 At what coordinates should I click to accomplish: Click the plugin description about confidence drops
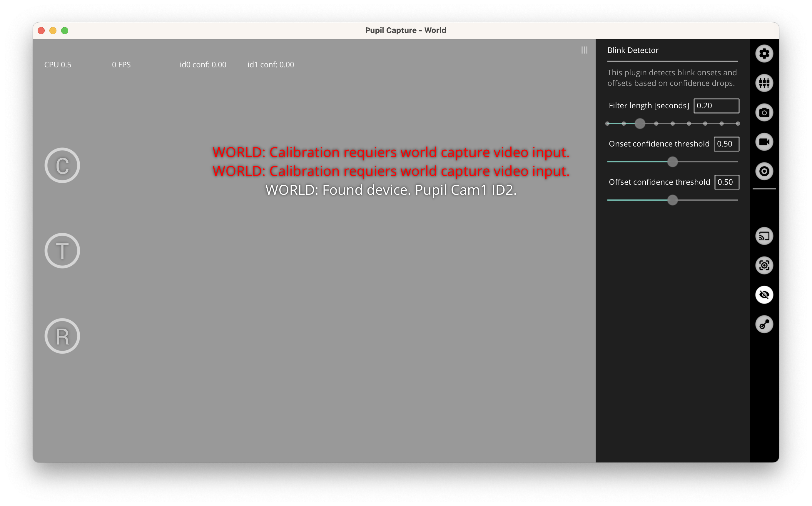click(671, 78)
